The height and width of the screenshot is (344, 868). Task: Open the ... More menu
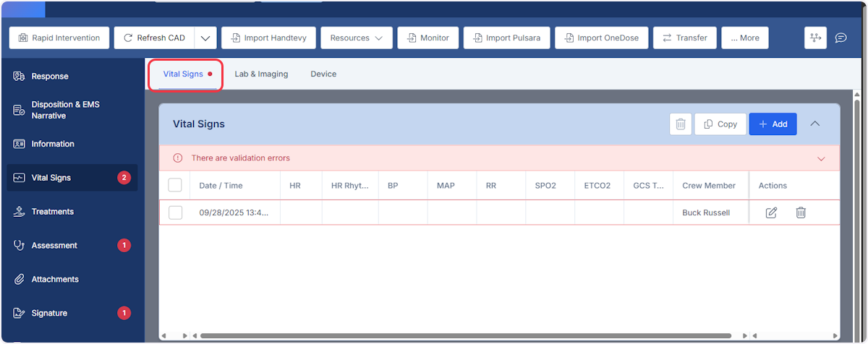click(x=745, y=38)
